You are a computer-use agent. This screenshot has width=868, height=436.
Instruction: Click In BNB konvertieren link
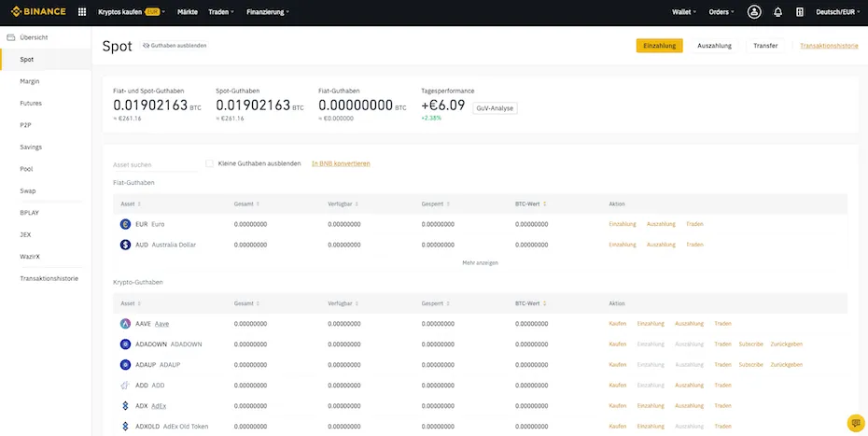(x=341, y=163)
